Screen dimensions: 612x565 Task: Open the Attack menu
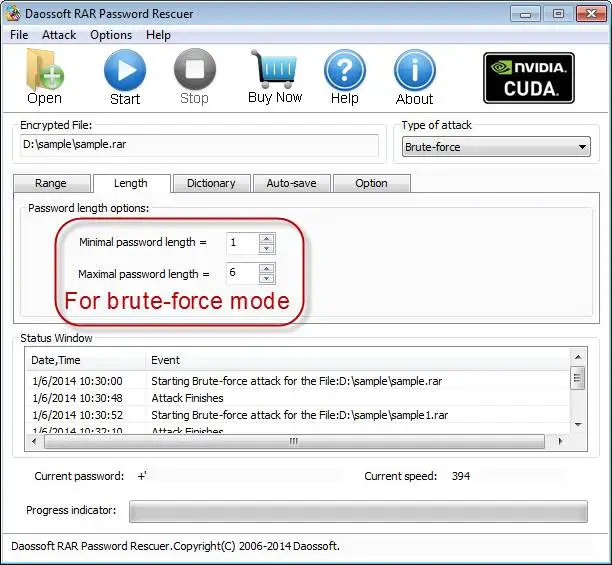[59, 35]
